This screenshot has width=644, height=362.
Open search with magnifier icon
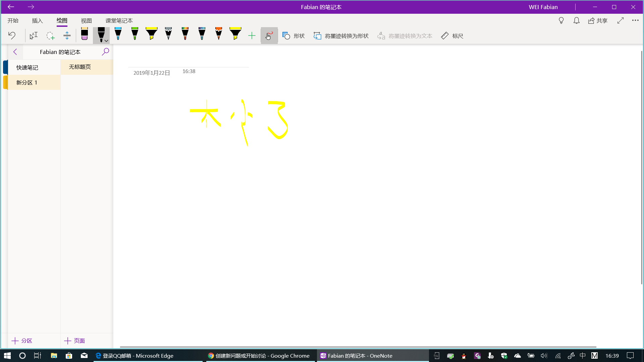pyautogui.click(x=105, y=52)
